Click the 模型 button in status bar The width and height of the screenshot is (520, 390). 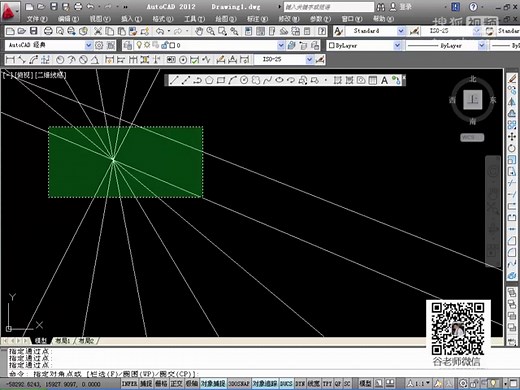pos(365,384)
